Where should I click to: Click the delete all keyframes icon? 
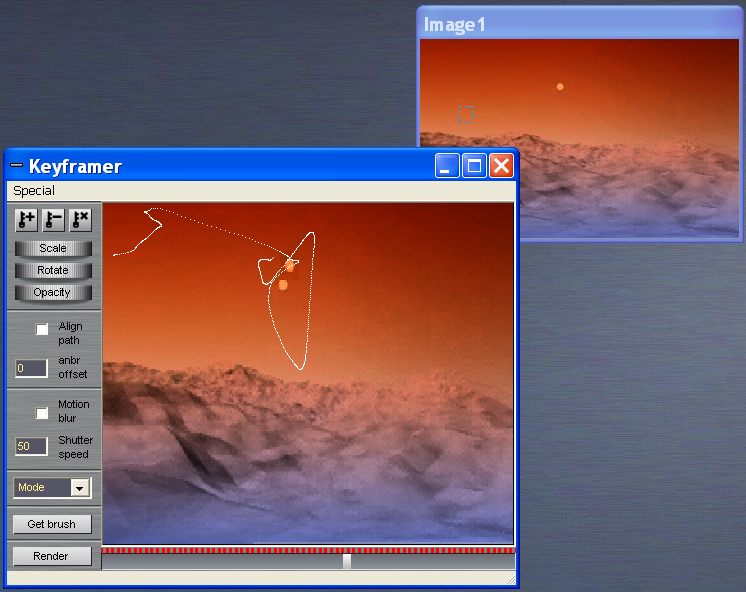click(80, 219)
